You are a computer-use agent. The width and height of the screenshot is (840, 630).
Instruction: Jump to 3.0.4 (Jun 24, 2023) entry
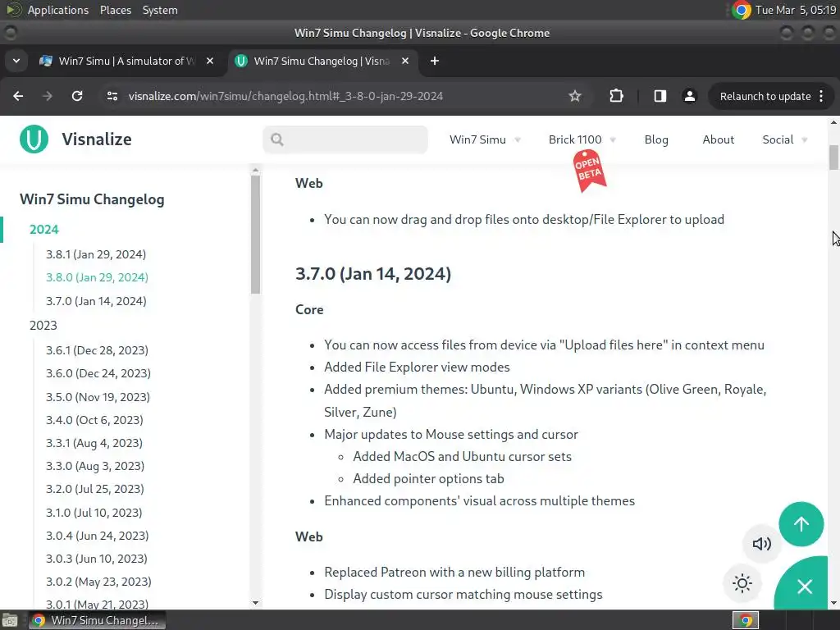tap(97, 536)
